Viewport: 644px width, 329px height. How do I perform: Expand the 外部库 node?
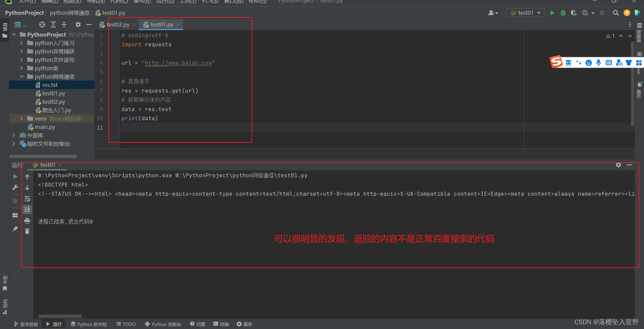pyautogui.click(x=14, y=135)
